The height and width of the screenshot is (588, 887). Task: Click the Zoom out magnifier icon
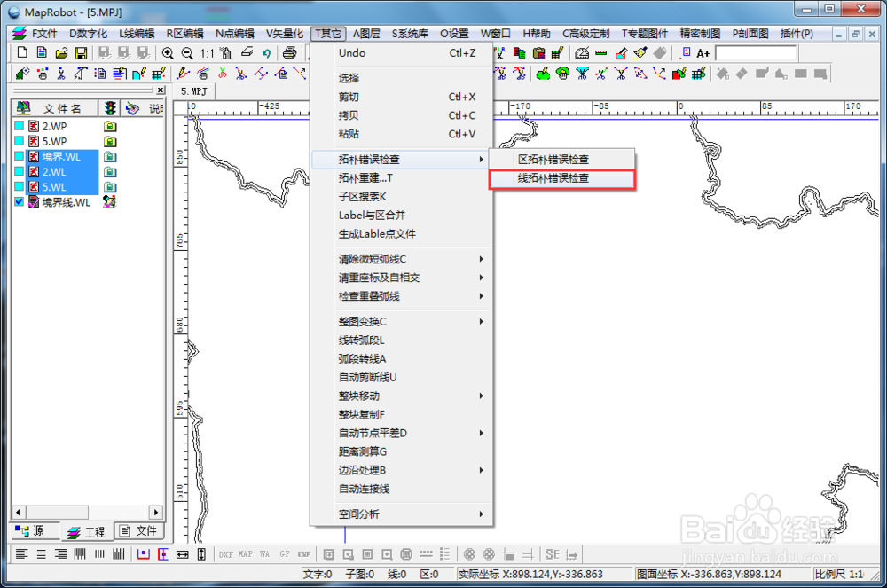(187, 53)
